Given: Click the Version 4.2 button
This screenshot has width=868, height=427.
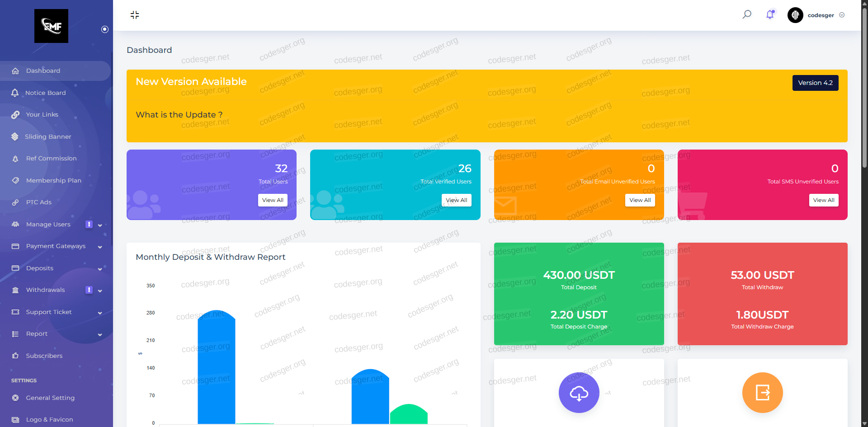Looking at the screenshot, I should [815, 83].
